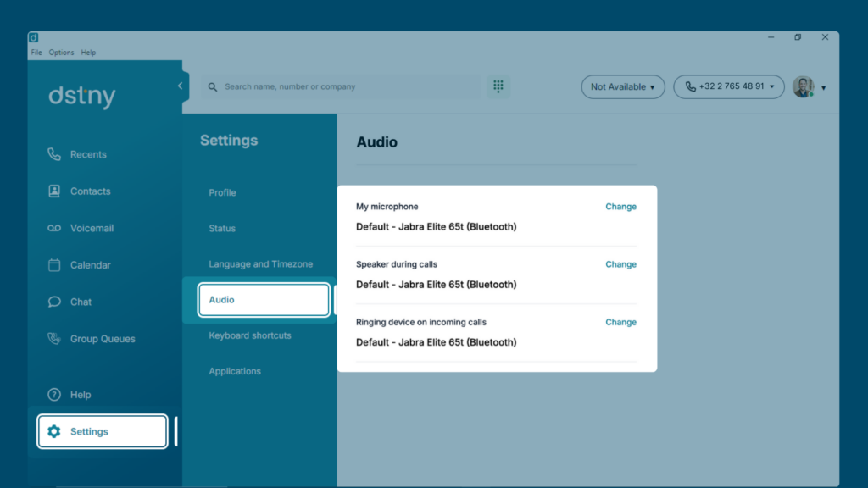The height and width of the screenshot is (488, 868).
Task: Open Calendar via the calendar icon
Action: click(53, 265)
